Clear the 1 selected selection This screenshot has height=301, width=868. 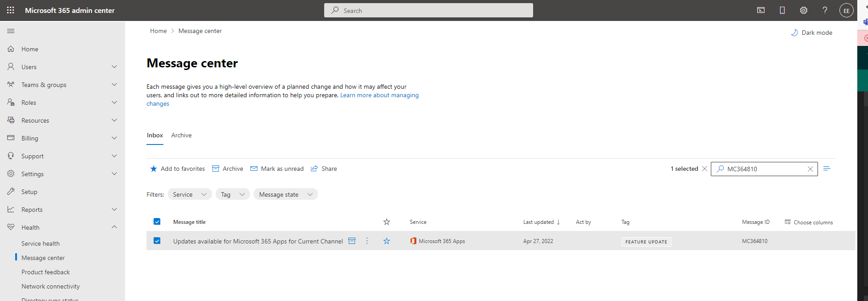(705, 169)
